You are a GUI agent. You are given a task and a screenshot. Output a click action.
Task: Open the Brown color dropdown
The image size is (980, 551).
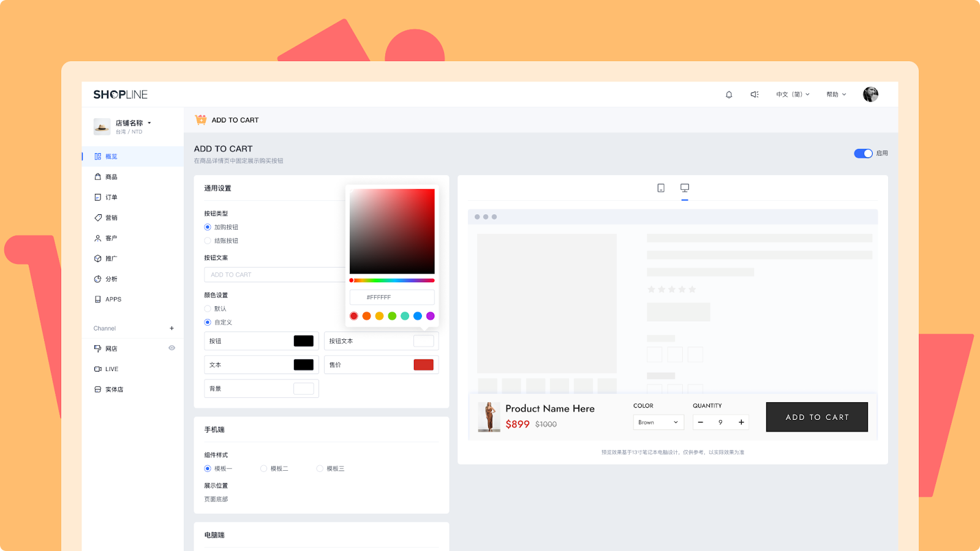tap(658, 422)
